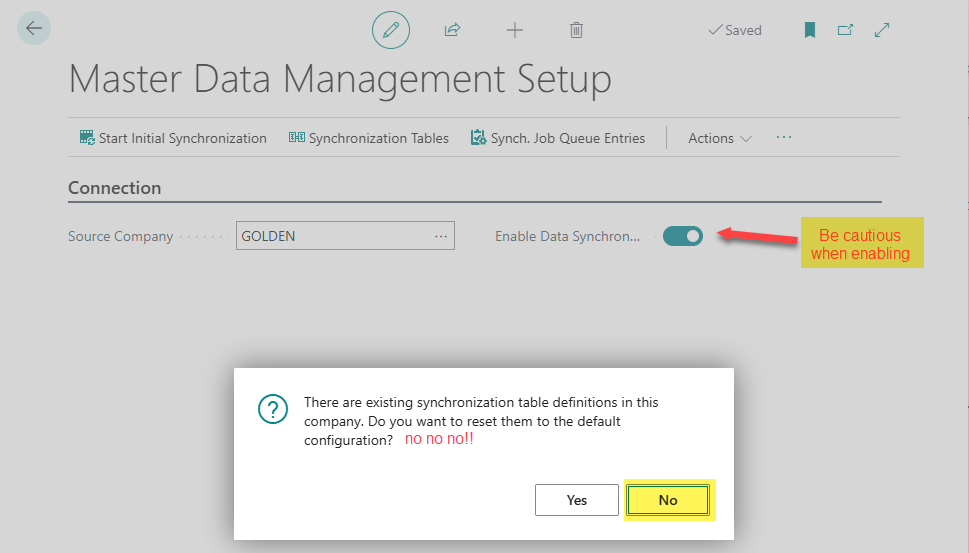969x553 pixels.
Task: Click the pencil edit icon
Action: [x=391, y=30]
